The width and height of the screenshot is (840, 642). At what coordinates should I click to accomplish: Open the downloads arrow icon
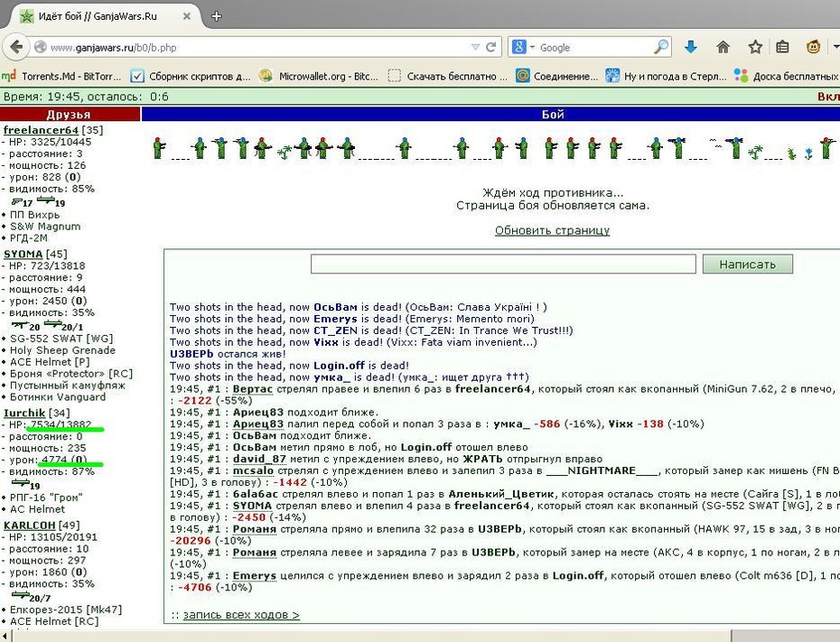(691, 47)
